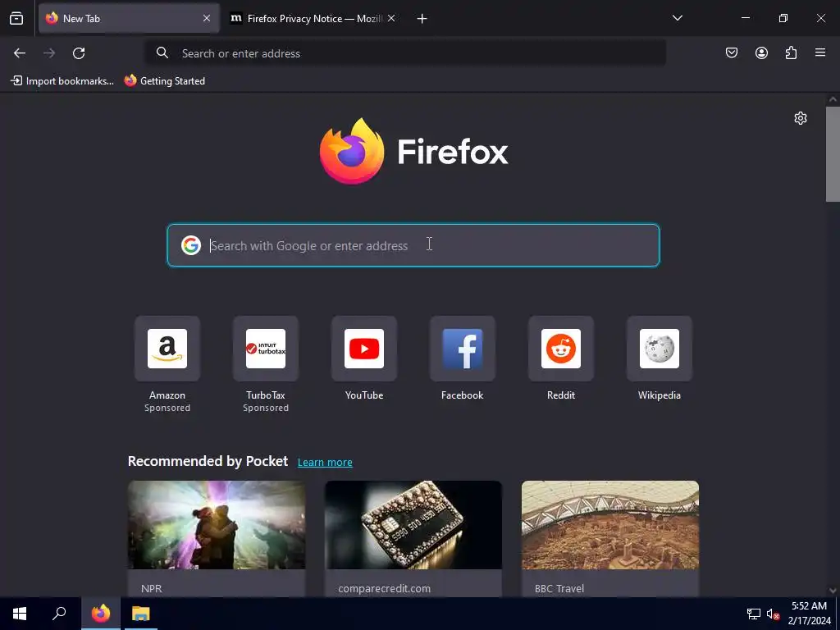Viewport: 840px width, 630px height.
Task: Open New Tab personalize gear icon
Action: click(801, 118)
